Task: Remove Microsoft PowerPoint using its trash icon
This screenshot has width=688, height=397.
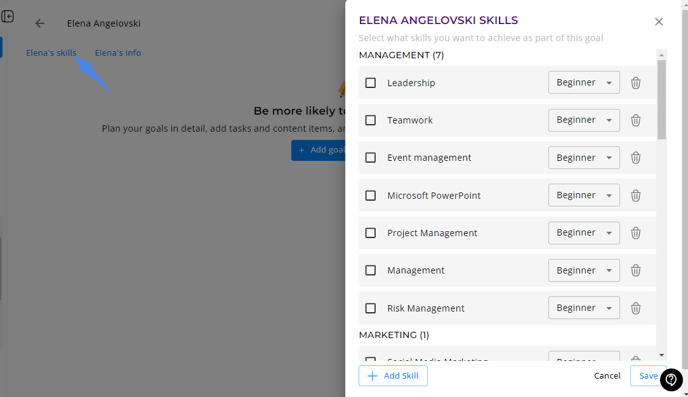Action: pos(636,195)
